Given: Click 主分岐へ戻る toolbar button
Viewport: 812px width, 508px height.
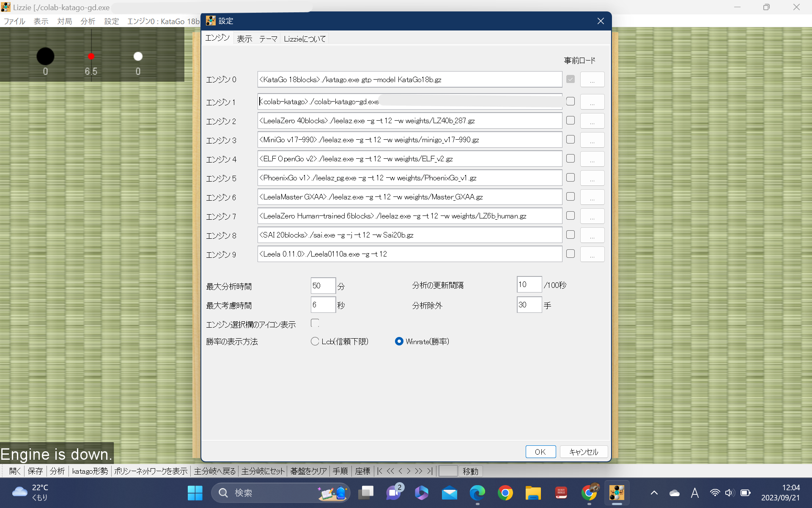Looking at the screenshot, I should pos(215,471).
